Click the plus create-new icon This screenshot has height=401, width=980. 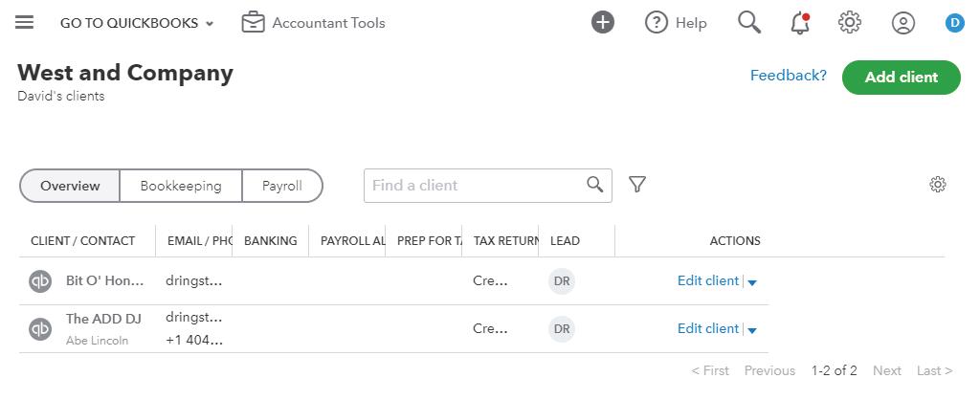[x=603, y=23]
